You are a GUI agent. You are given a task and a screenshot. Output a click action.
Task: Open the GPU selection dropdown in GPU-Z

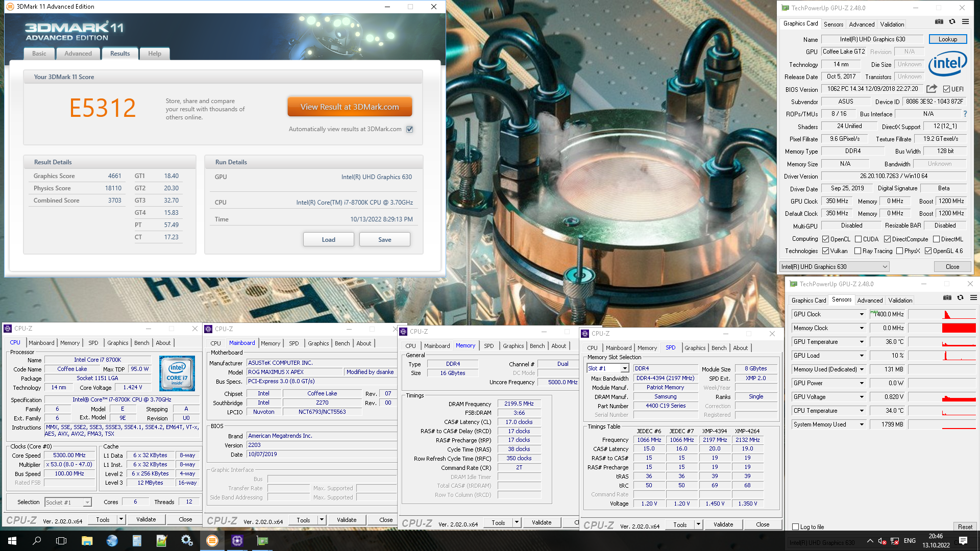834,267
